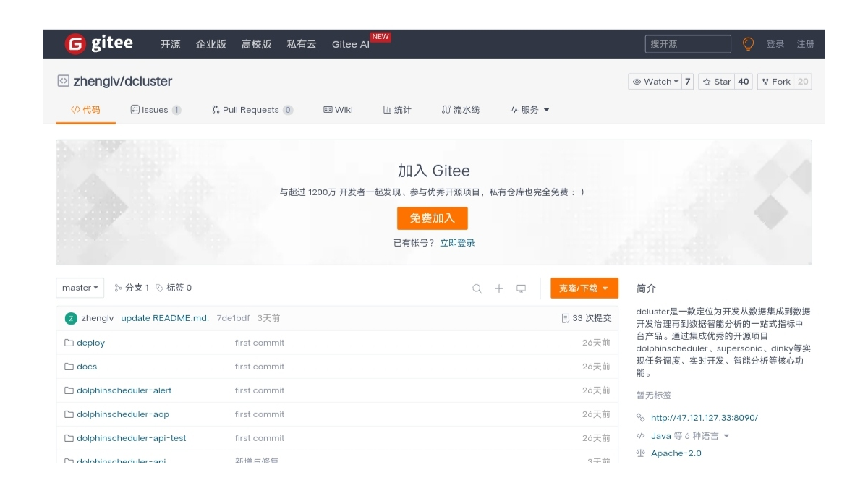The image size is (868, 488).
Task: Fork the repository
Action: tap(776, 82)
